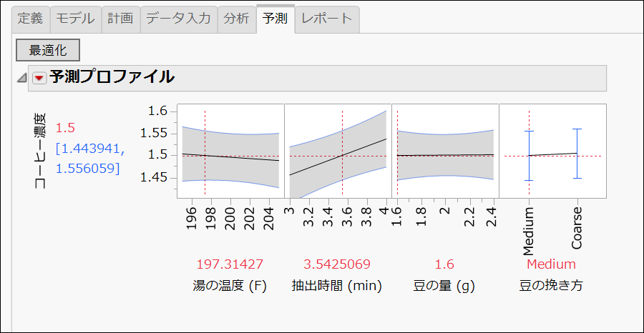Click the コーヒー濃度 response axis label
Image resolution: width=644 pixels, height=333 pixels.
click(40, 151)
